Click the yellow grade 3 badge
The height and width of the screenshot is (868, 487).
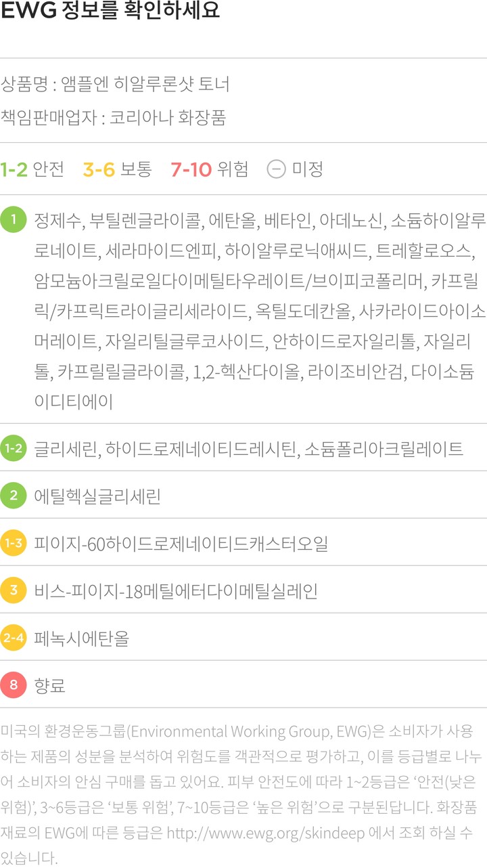pos(14,590)
